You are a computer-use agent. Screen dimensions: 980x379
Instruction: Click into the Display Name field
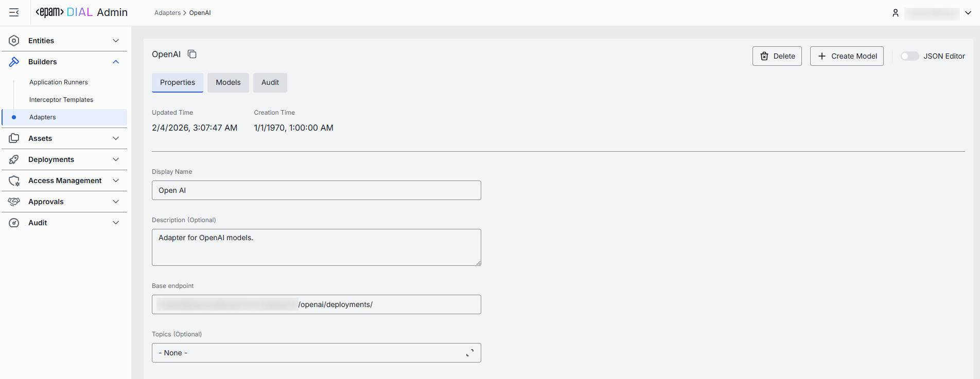coord(316,190)
